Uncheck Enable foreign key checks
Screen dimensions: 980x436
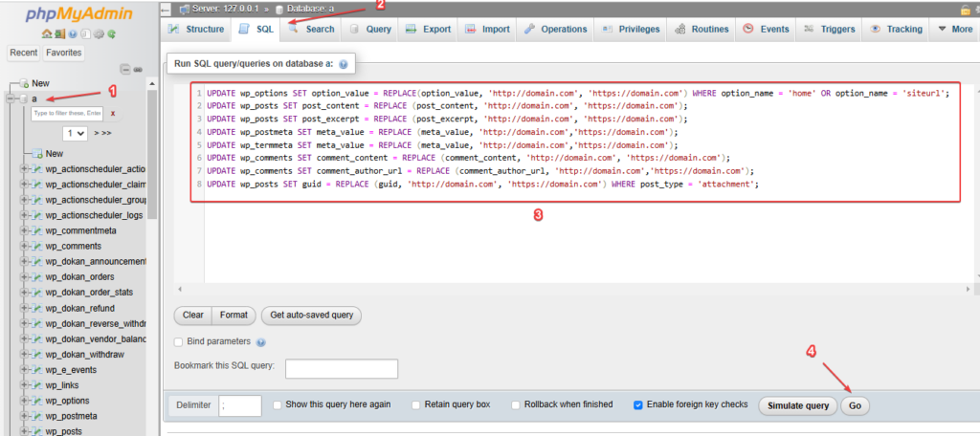pos(638,404)
